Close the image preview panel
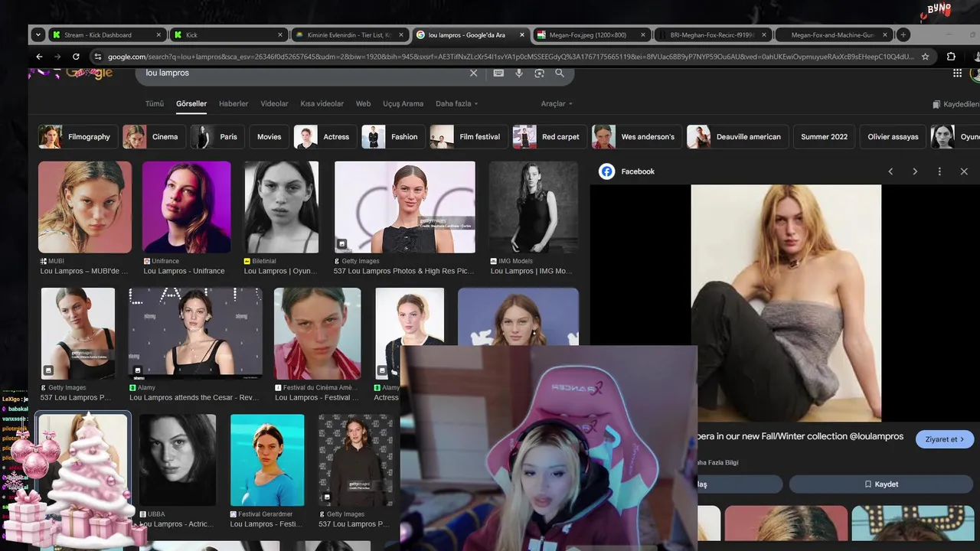Screen dimensions: 980x551 pyautogui.click(x=964, y=171)
